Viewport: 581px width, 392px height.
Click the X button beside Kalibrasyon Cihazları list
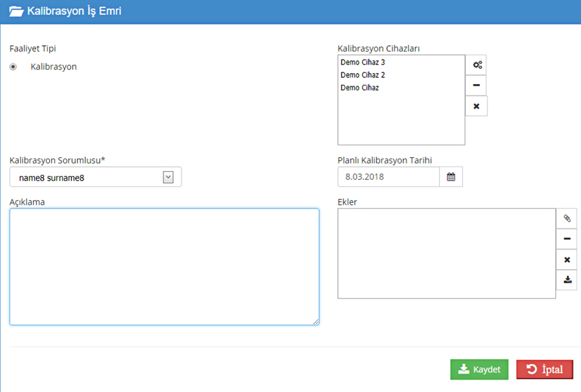(476, 106)
